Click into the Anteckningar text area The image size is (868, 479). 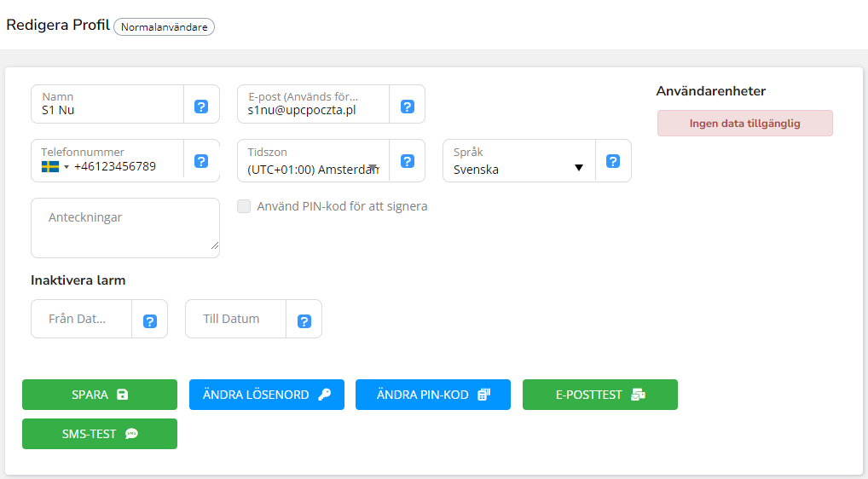click(x=124, y=228)
